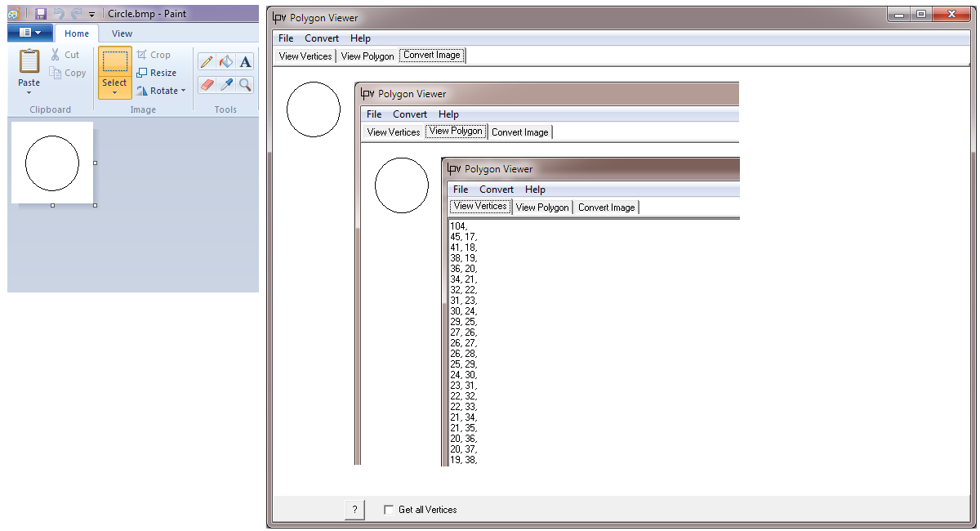Click vertex row '21, 35,'

[464, 428]
